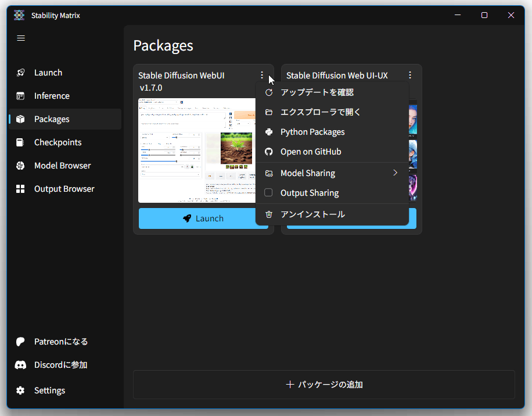
Task: Click the hamburger menu icon in sidebar
Action: point(21,38)
